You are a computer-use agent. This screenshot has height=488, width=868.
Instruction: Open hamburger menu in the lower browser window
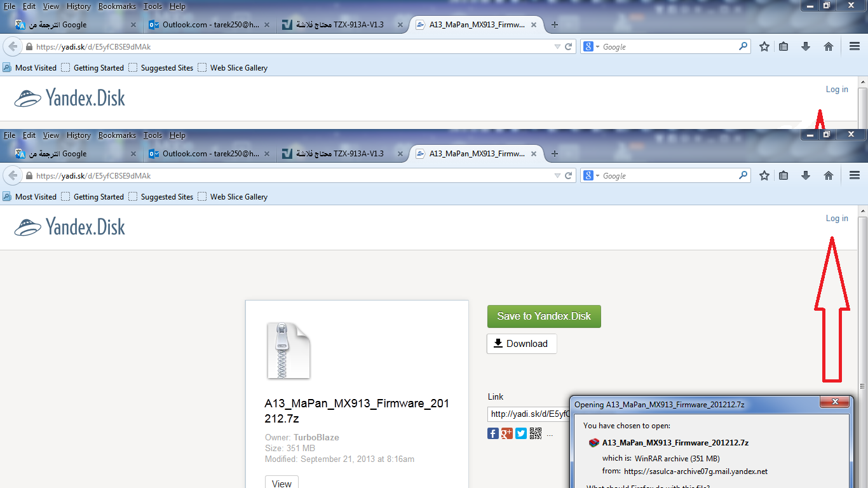point(855,175)
